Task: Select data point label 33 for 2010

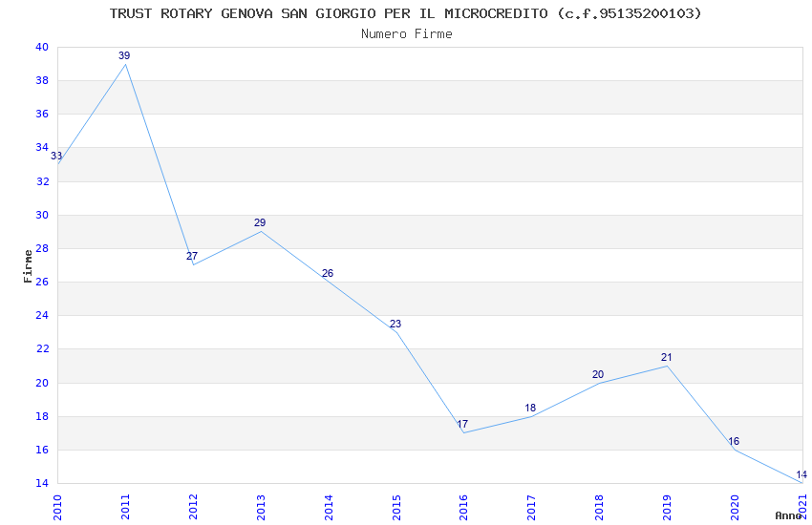Action: [x=56, y=156]
